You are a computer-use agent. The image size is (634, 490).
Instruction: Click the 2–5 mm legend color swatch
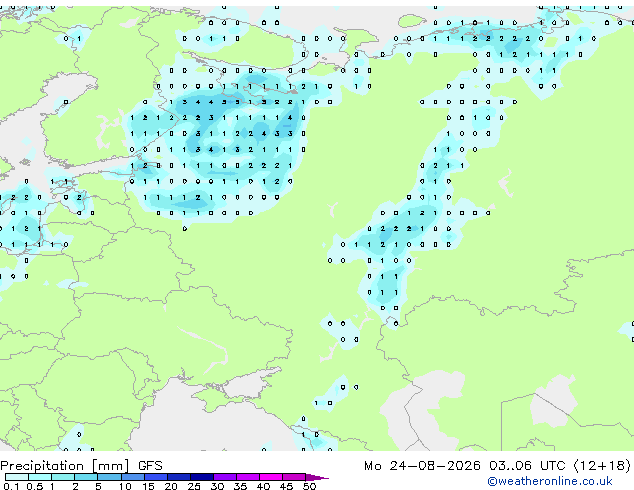click(86, 477)
